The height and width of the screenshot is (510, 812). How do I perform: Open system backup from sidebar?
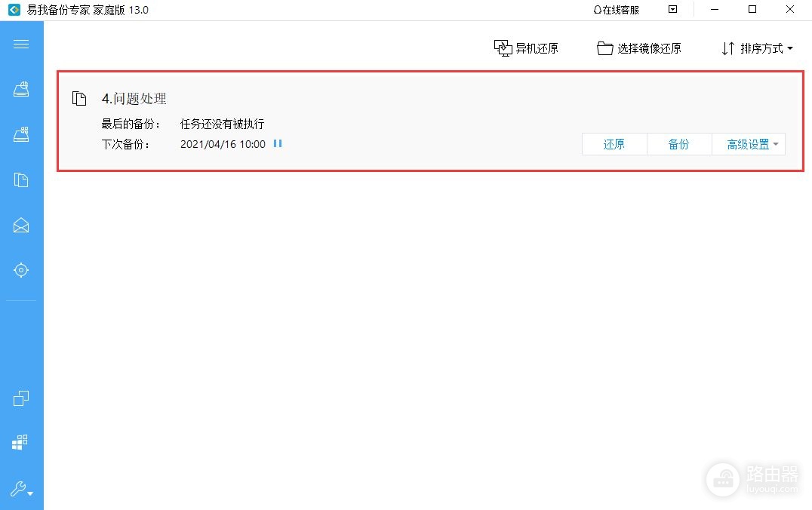[x=20, y=134]
